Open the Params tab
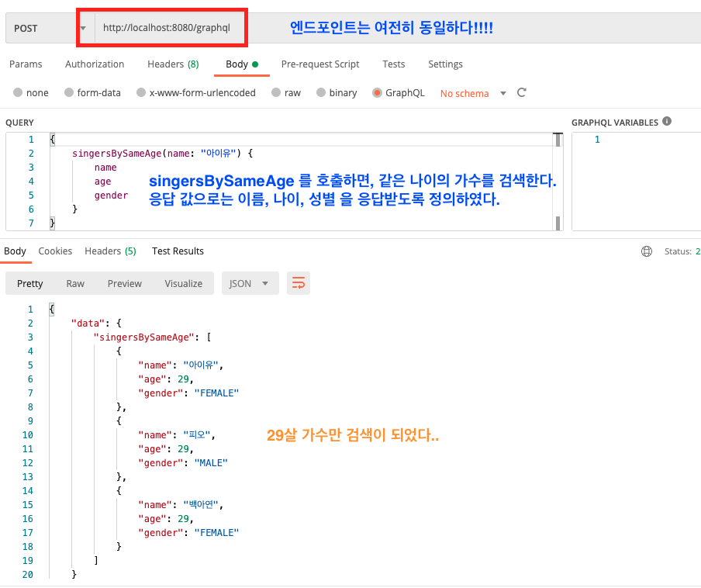This screenshot has width=701, height=588. pos(26,64)
